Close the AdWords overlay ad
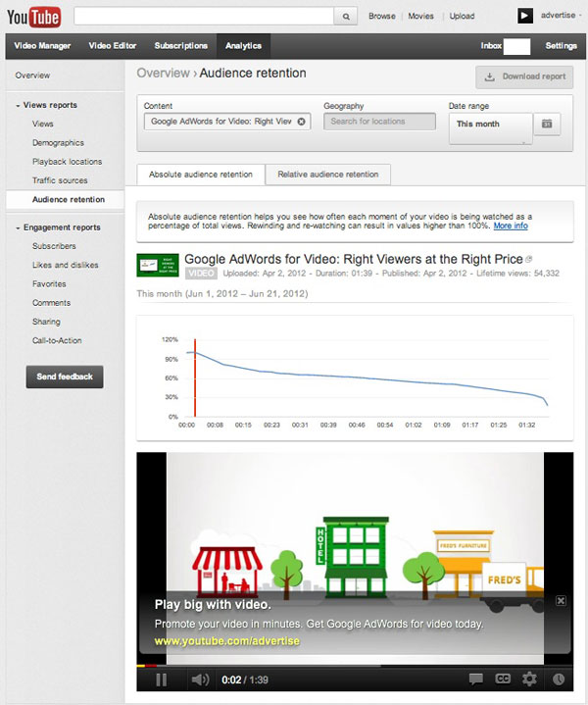The width and height of the screenshot is (588, 705). pyautogui.click(x=561, y=600)
